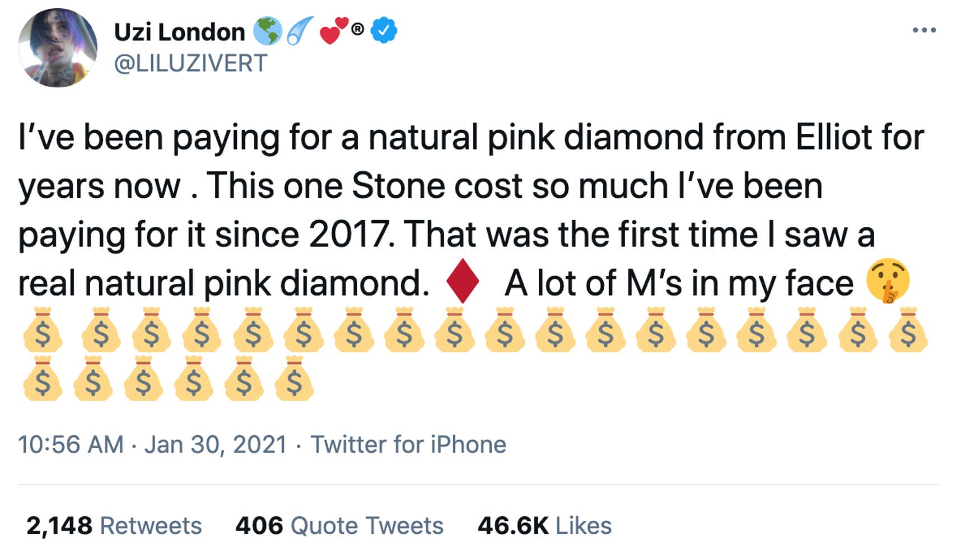Click the comet emoji in the name
Image resolution: width=961 pixels, height=560 pixels.
[300, 31]
